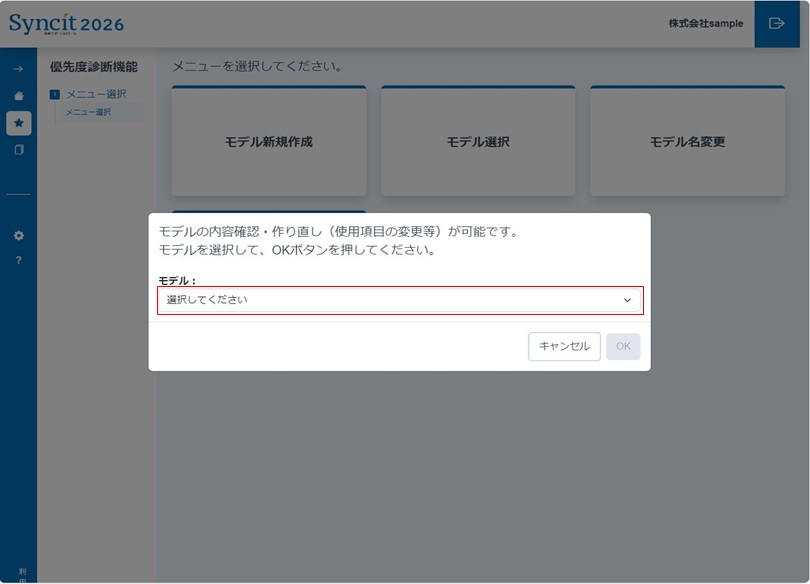The image size is (810, 584).
Task: Click the 株式会社sample account label
Action: pyautogui.click(x=706, y=23)
